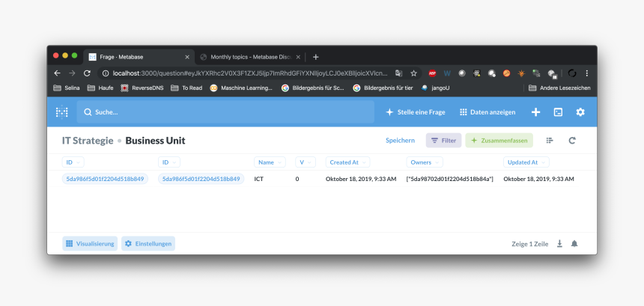The height and width of the screenshot is (306, 644).
Task: Open the Bildergebnis für tier bookmark
Action: pos(383,88)
